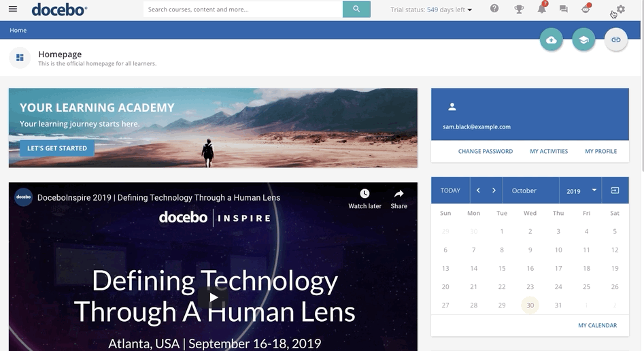Go to next month in calendar
The width and height of the screenshot is (644, 351).
click(x=494, y=190)
